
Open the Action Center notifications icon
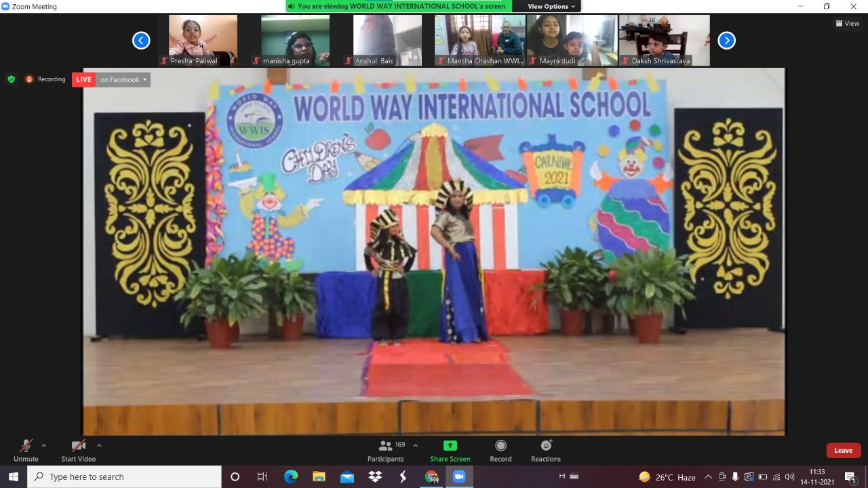tap(850, 477)
